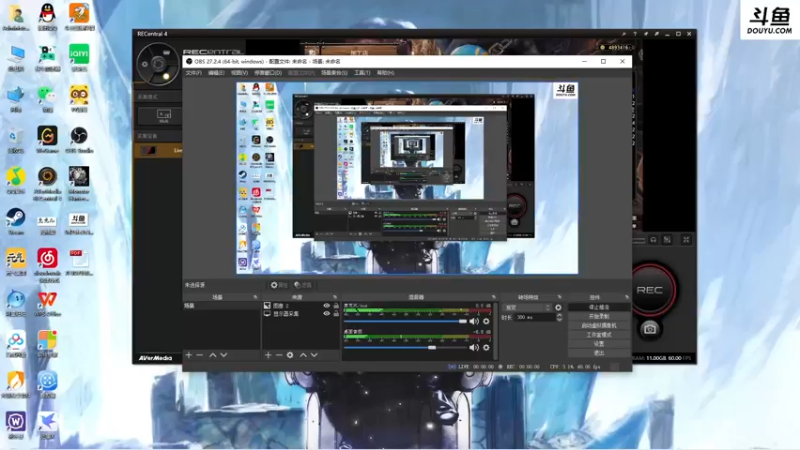Increase transition duration with up stepper arrow
The image size is (800, 450).
[559, 315]
